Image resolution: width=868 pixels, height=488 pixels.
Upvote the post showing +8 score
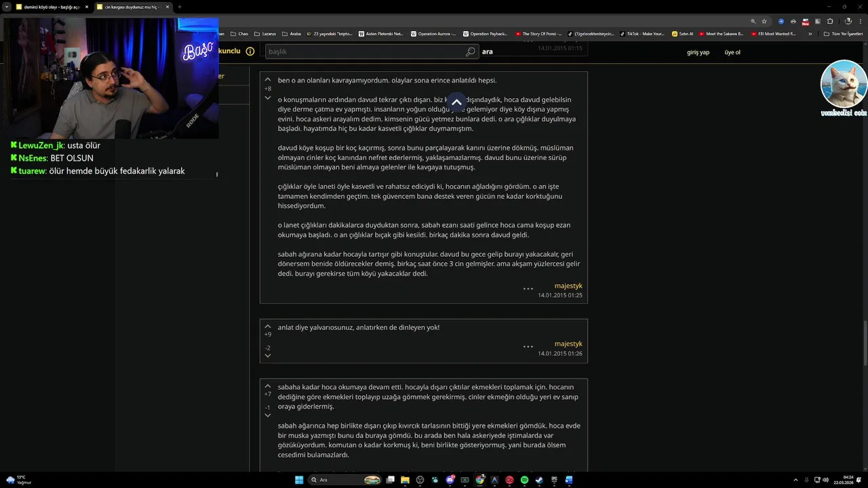coord(267,80)
